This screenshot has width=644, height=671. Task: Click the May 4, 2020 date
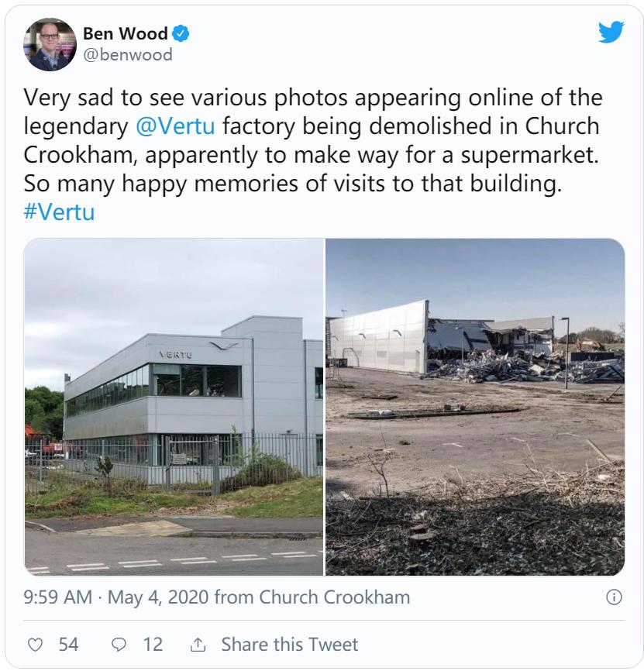pyautogui.click(x=158, y=597)
